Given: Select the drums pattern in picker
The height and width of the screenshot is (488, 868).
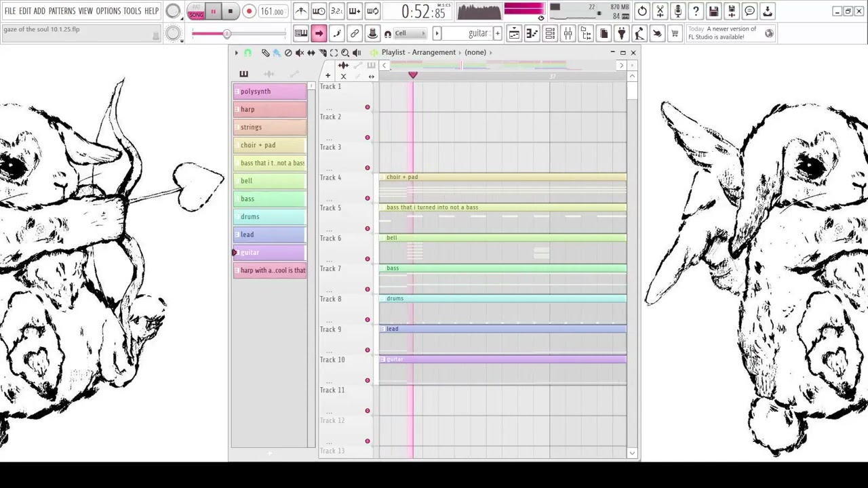Looking at the screenshot, I should pyautogui.click(x=269, y=217).
